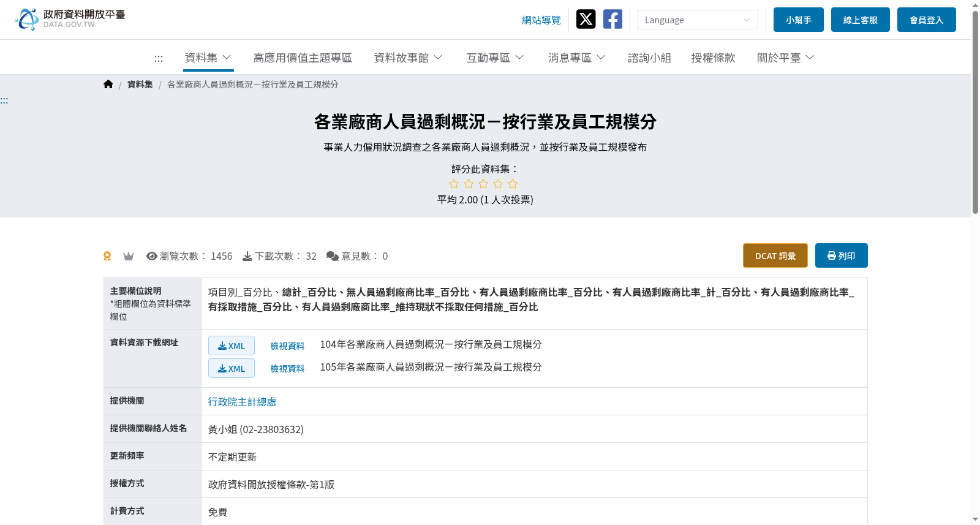Open the Facebook social icon
980x525 pixels.
coord(612,20)
